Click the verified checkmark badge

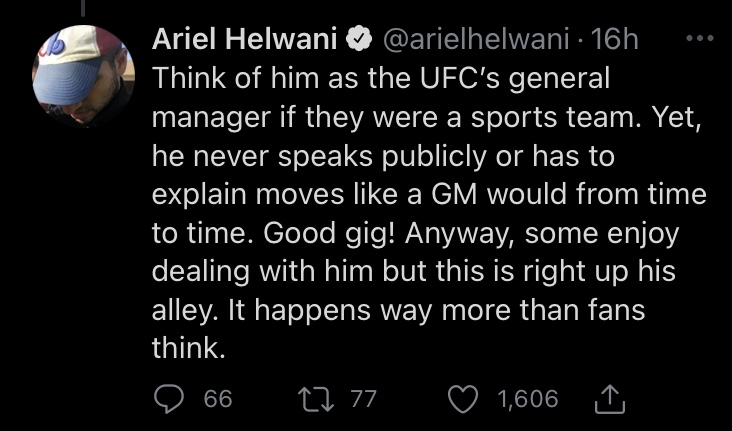pos(358,39)
